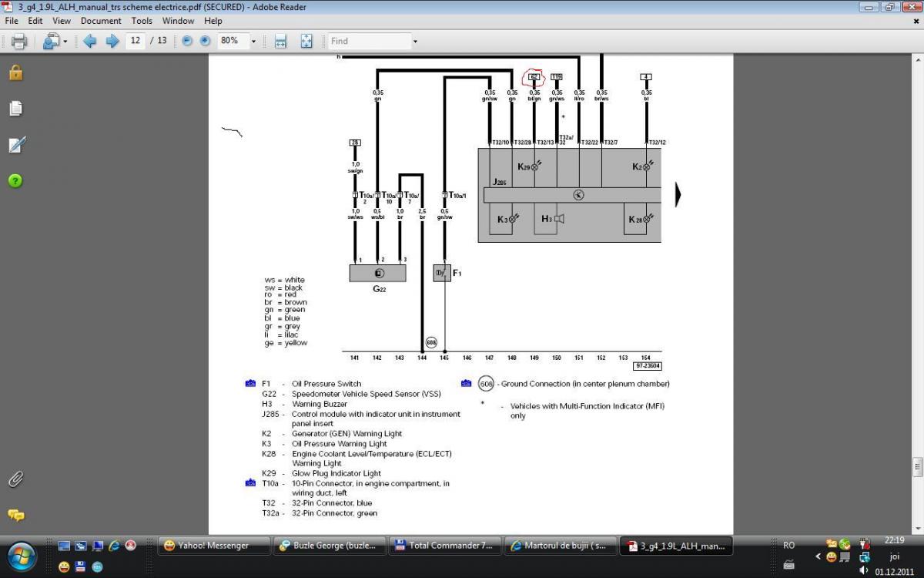Open the Tools menu

click(142, 21)
